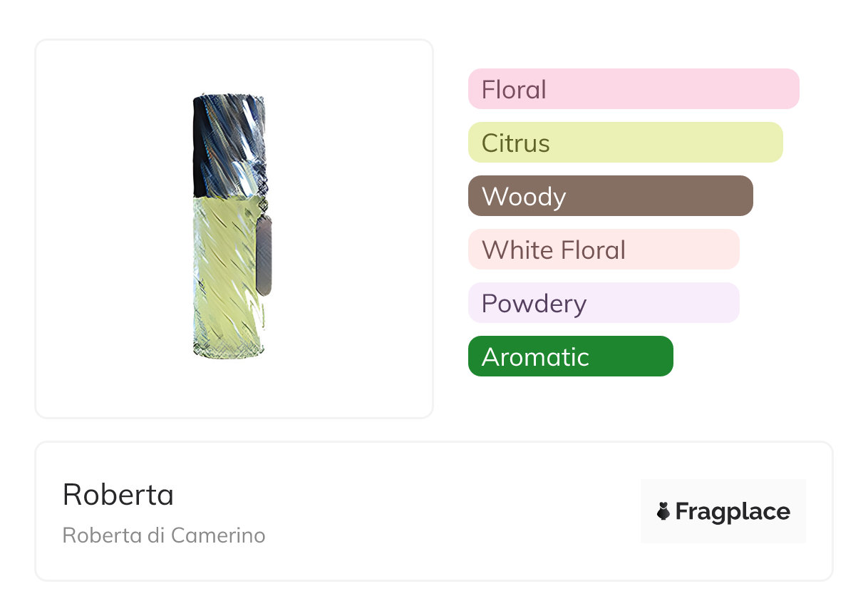Click the word "Floral" in the pink bar
The width and height of the screenshot is (868, 616).
click(x=514, y=90)
